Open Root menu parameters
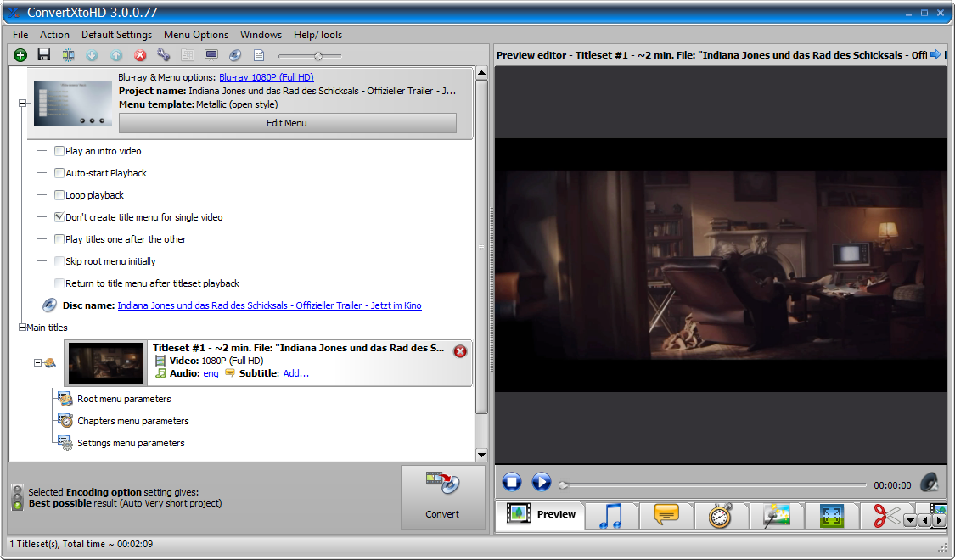 (124, 399)
